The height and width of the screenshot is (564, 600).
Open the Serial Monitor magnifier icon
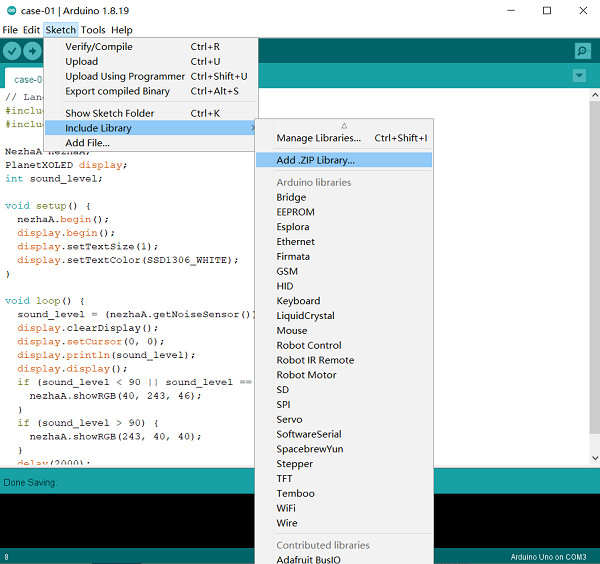click(582, 51)
